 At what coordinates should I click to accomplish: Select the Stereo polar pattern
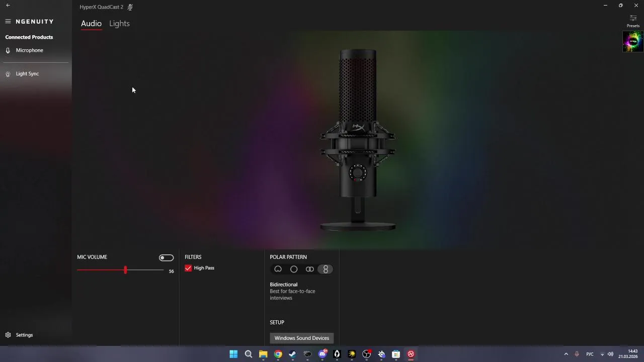(x=310, y=269)
